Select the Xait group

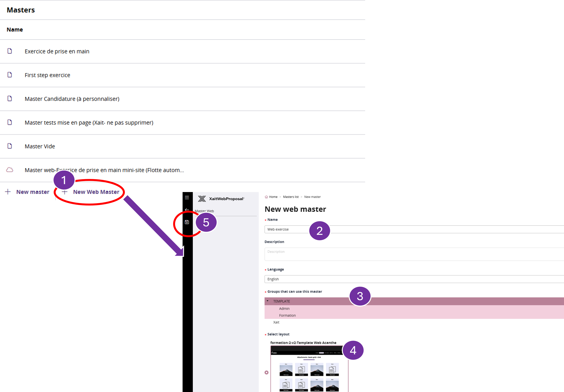coord(276,322)
